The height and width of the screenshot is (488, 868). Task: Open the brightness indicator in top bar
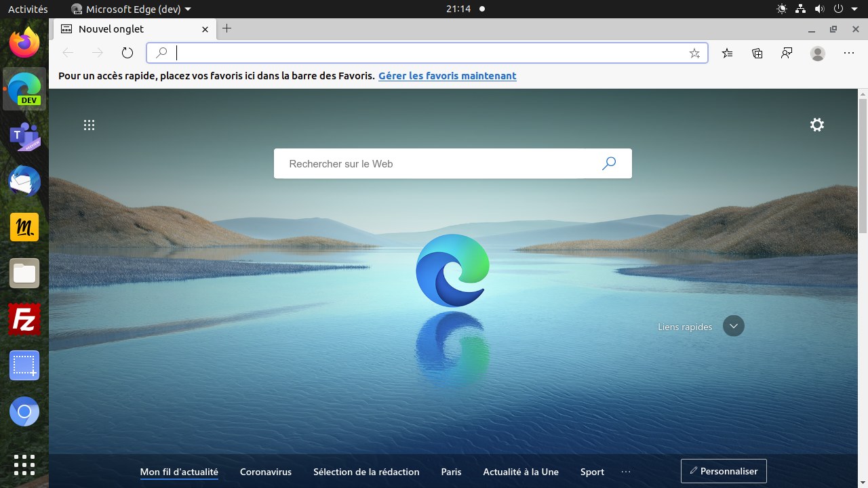(x=782, y=9)
